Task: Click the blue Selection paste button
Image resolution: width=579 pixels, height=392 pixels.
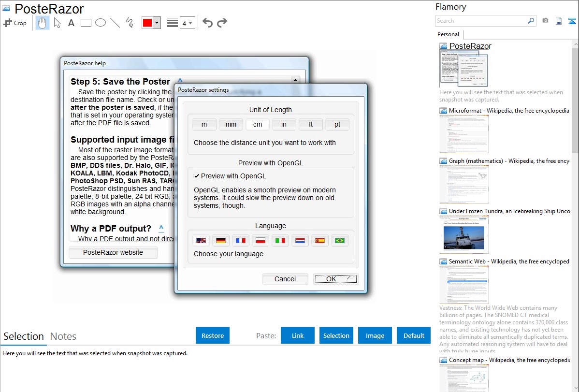Action: [336, 335]
